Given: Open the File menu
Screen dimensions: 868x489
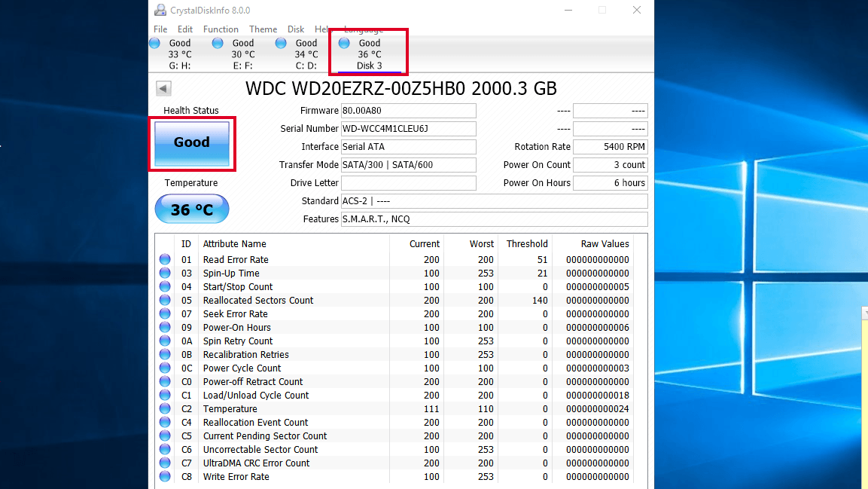Looking at the screenshot, I should 160,29.
